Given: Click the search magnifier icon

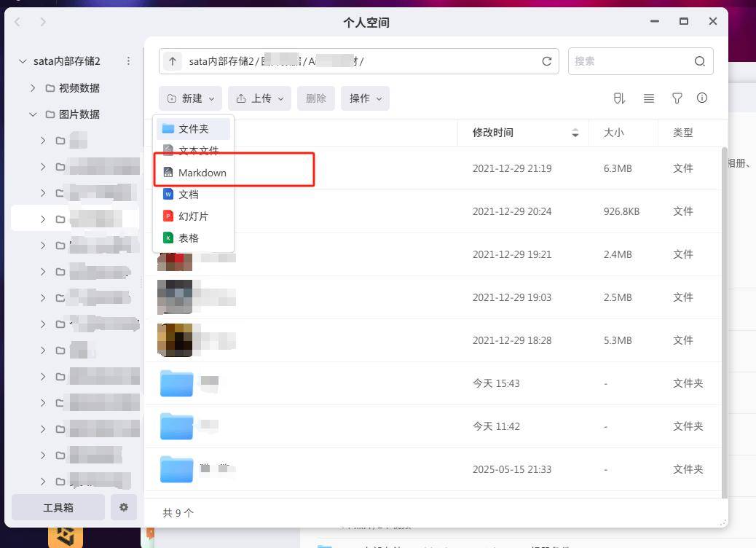Looking at the screenshot, I should pos(700,61).
